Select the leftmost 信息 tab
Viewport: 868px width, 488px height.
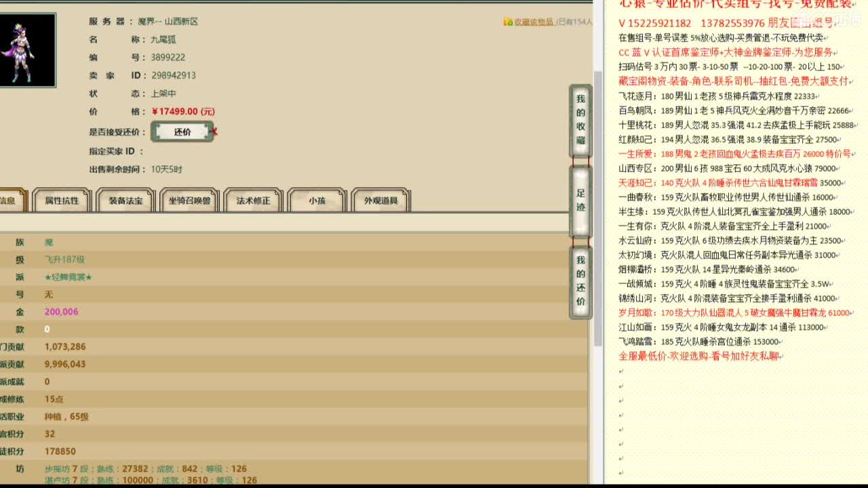8,201
